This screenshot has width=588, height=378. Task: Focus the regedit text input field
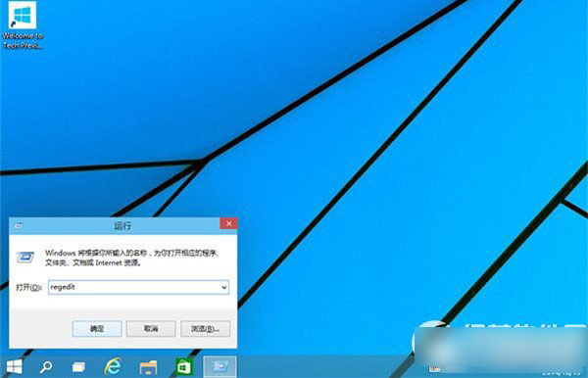[138, 287]
